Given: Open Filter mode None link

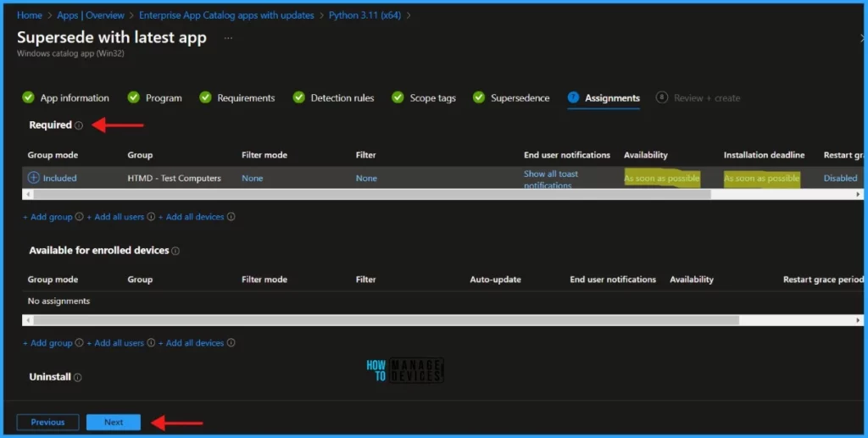Looking at the screenshot, I should (253, 178).
